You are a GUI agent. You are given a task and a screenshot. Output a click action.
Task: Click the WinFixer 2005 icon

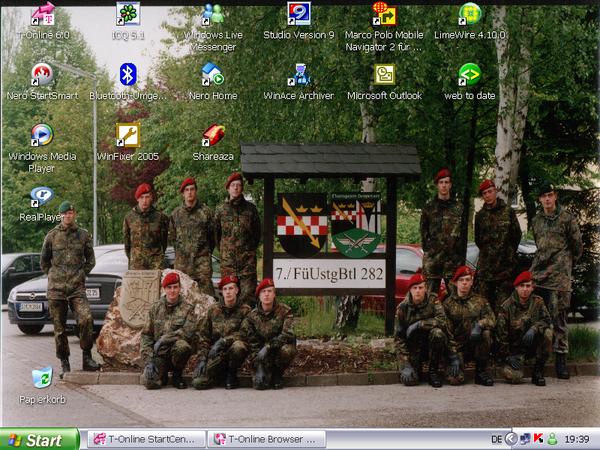[x=128, y=135]
